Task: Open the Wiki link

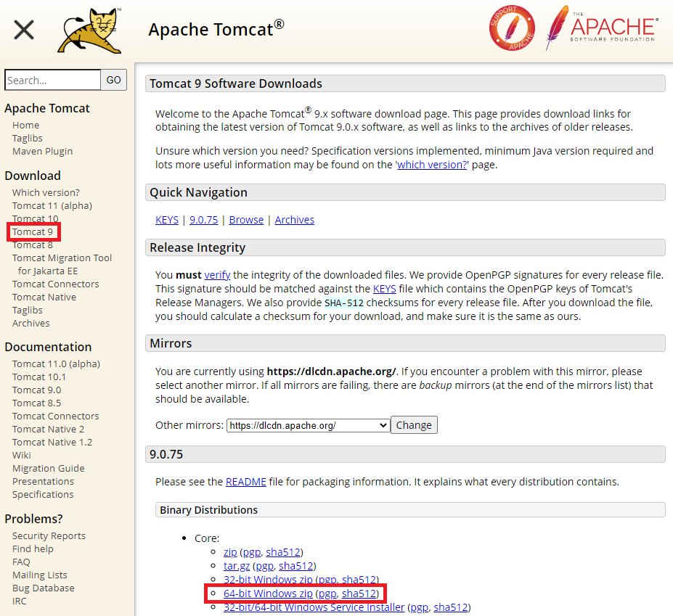Action: (x=22, y=455)
